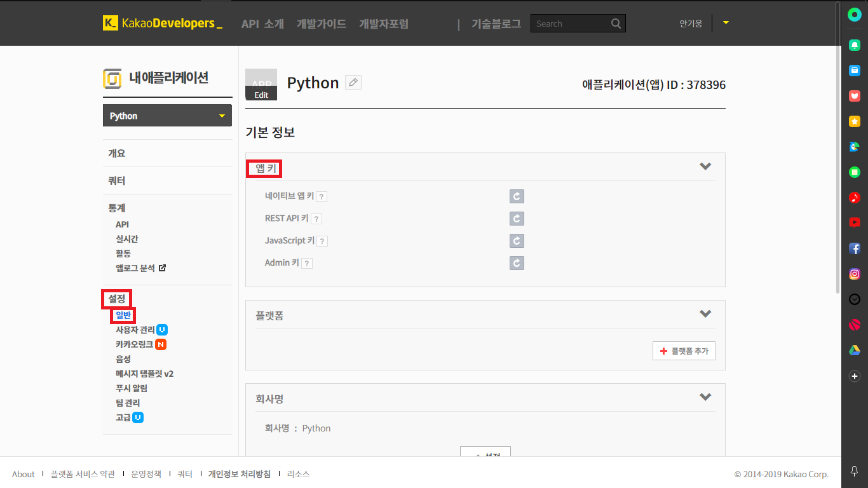Open the 개발자포럼 menu
Screen dimensions: 868x488
[x=384, y=24]
